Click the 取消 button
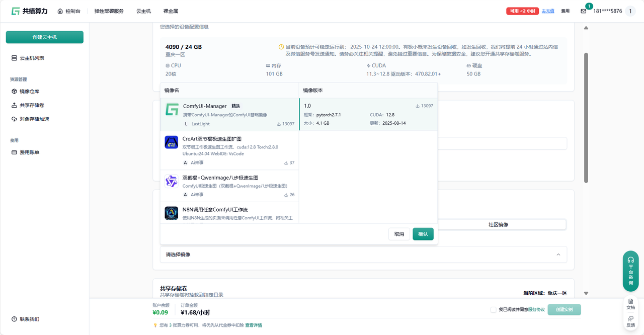The image size is (644, 335). [x=399, y=234]
